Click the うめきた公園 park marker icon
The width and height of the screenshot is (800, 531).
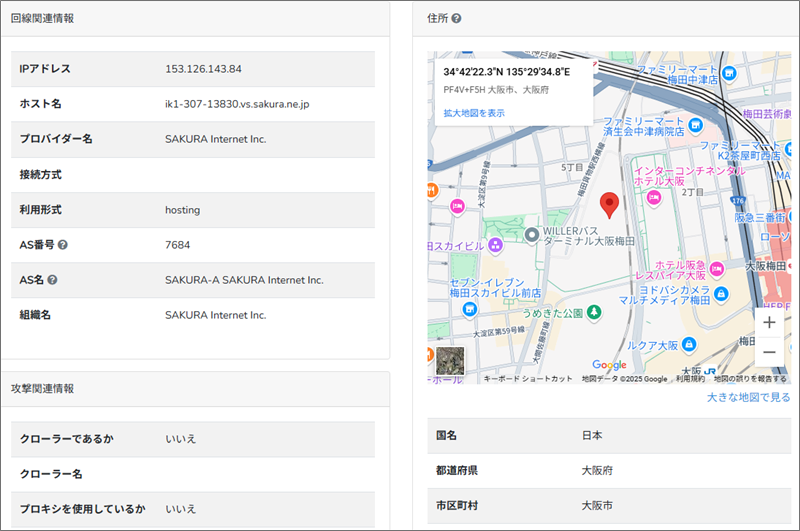click(x=593, y=312)
